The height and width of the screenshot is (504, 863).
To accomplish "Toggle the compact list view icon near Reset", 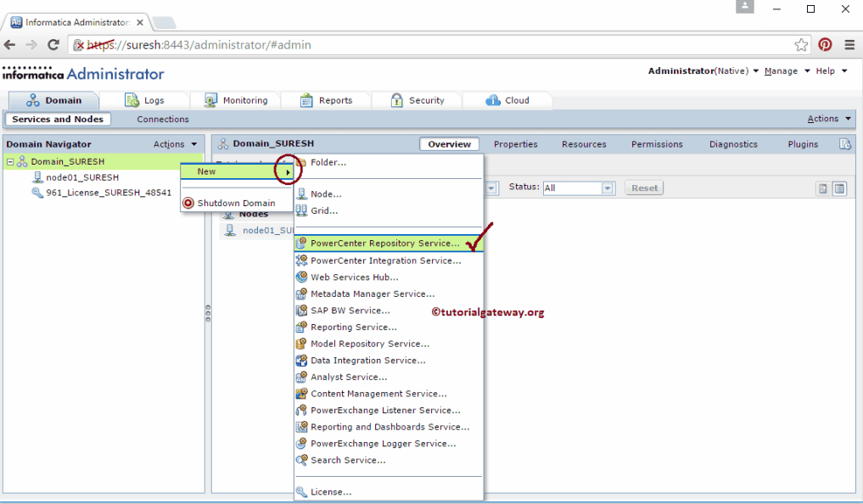I will (x=821, y=188).
